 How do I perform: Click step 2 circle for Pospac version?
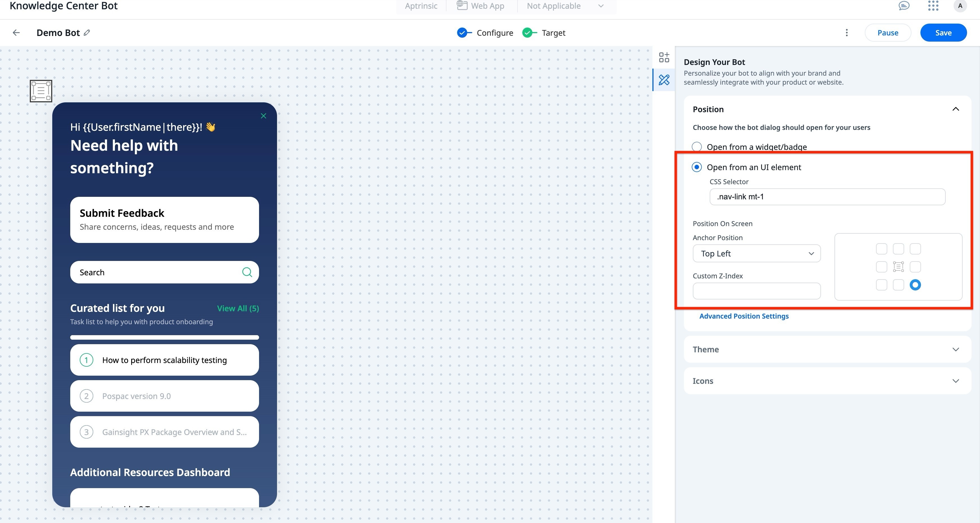pyautogui.click(x=86, y=396)
